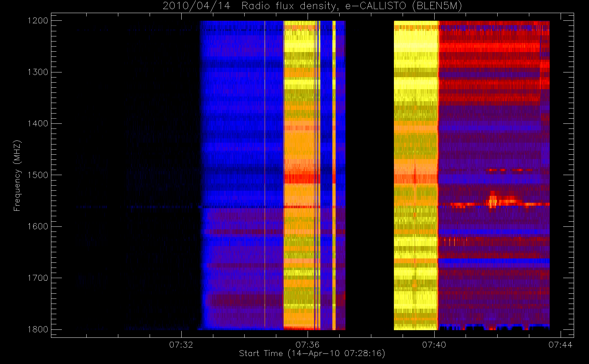Click the 07:40 time tick label
The height and width of the screenshot is (364, 589).
(x=434, y=345)
